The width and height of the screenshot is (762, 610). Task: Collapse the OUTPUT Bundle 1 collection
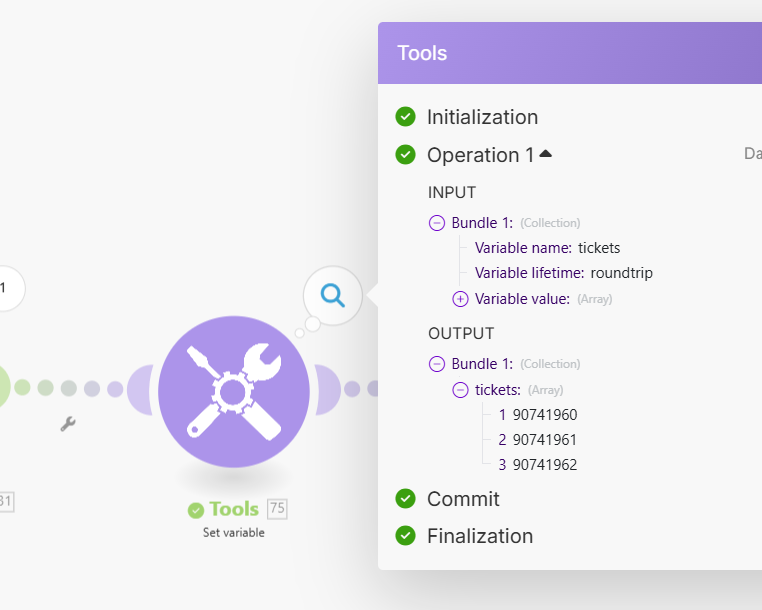[437, 364]
